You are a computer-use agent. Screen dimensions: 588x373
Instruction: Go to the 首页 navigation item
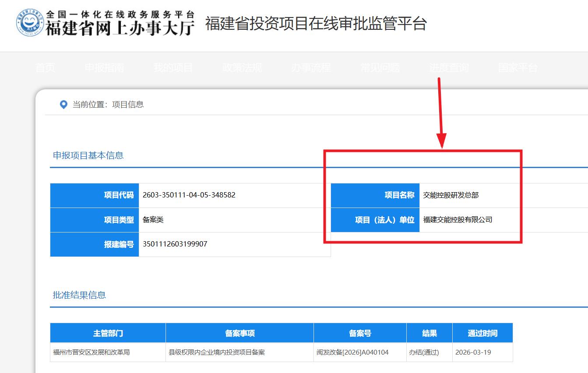click(45, 68)
